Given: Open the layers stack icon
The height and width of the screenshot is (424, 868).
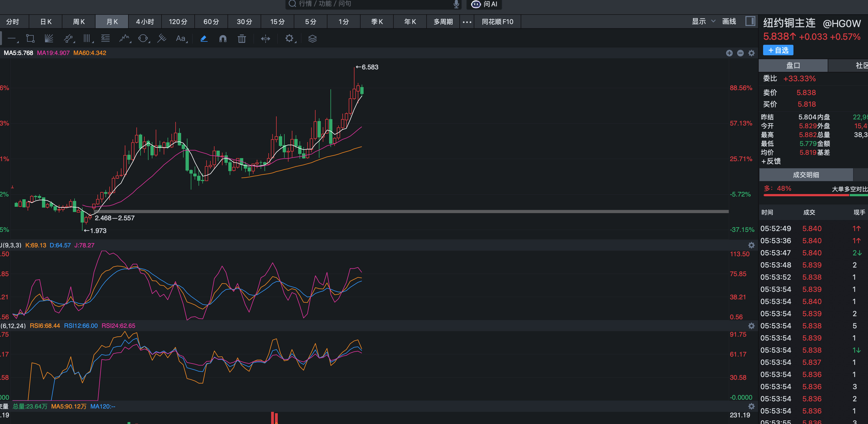Looking at the screenshot, I should tap(312, 38).
